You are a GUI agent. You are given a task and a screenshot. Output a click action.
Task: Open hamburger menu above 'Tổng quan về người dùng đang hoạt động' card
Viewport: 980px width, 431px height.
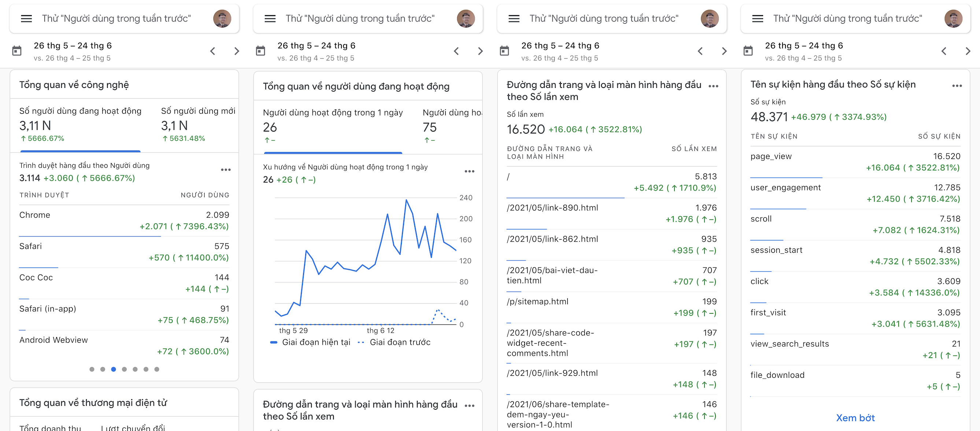[270, 18]
